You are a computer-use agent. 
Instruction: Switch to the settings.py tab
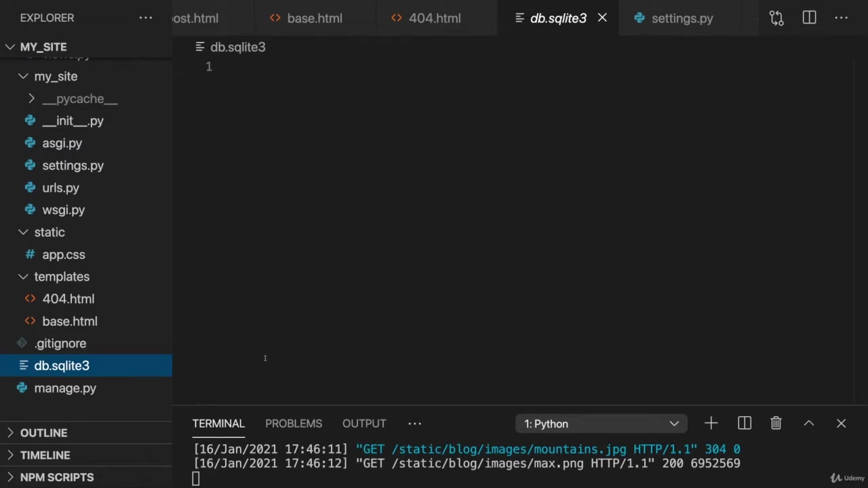click(x=682, y=18)
